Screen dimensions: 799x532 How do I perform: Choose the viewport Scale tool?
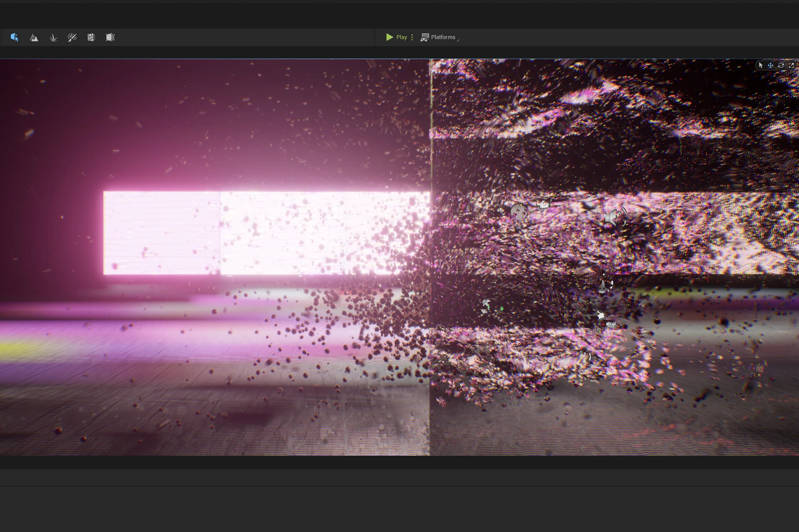pyautogui.click(x=791, y=65)
